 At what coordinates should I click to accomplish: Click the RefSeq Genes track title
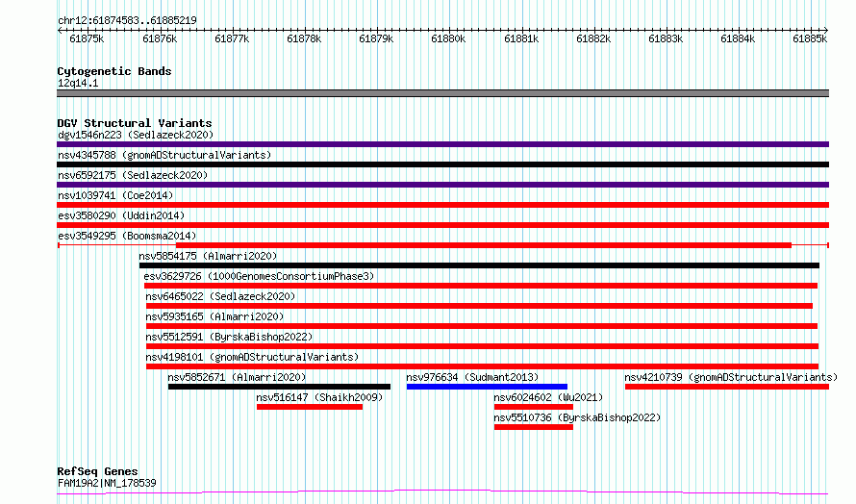pyautogui.click(x=97, y=471)
